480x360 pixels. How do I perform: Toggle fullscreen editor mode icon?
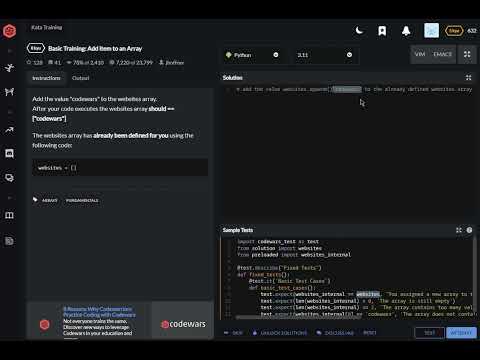pos(467,54)
